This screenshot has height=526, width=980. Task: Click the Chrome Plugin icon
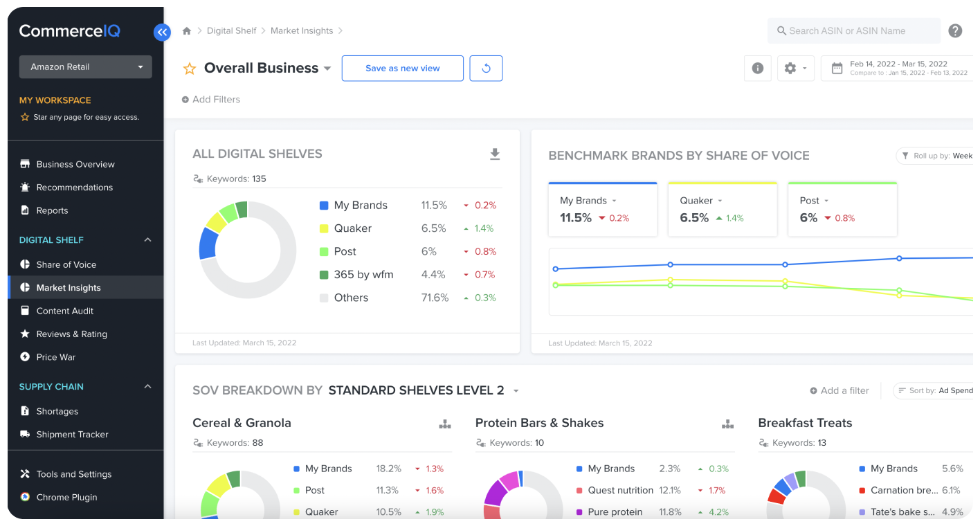point(25,497)
